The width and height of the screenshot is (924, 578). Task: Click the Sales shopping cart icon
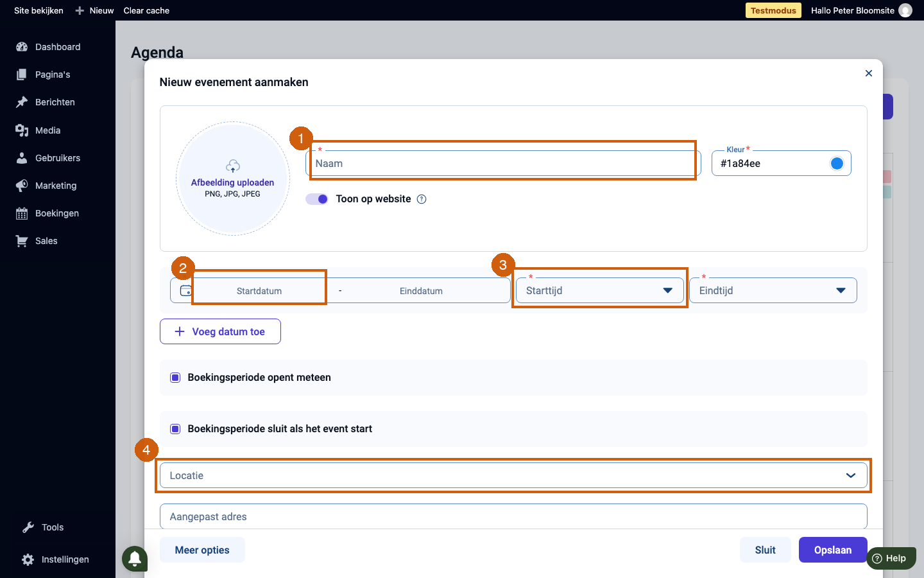coord(22,241)
